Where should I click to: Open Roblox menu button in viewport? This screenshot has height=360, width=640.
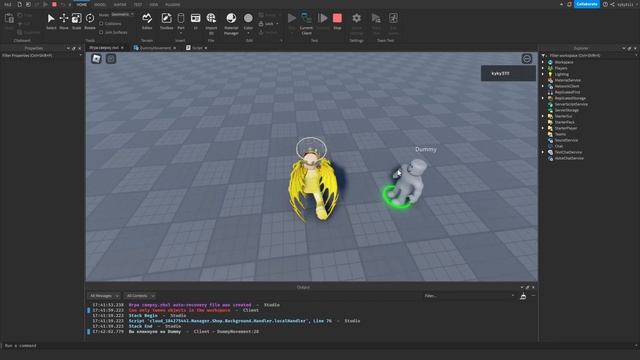tap(96, 59)
